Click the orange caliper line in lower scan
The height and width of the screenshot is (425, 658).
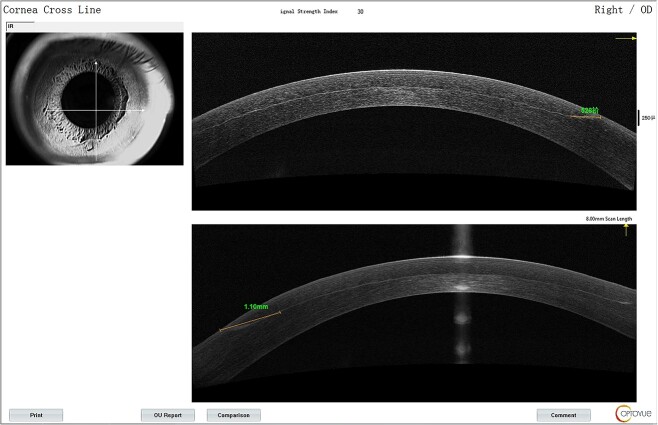coord(251,321)
